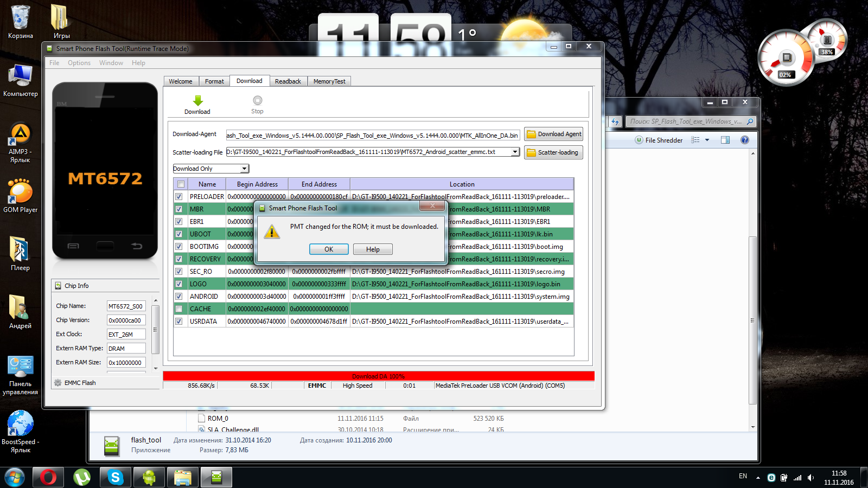868x488 pixels.
Task: Click the Download-Agent path input field
Action: (x=372, y=136)
